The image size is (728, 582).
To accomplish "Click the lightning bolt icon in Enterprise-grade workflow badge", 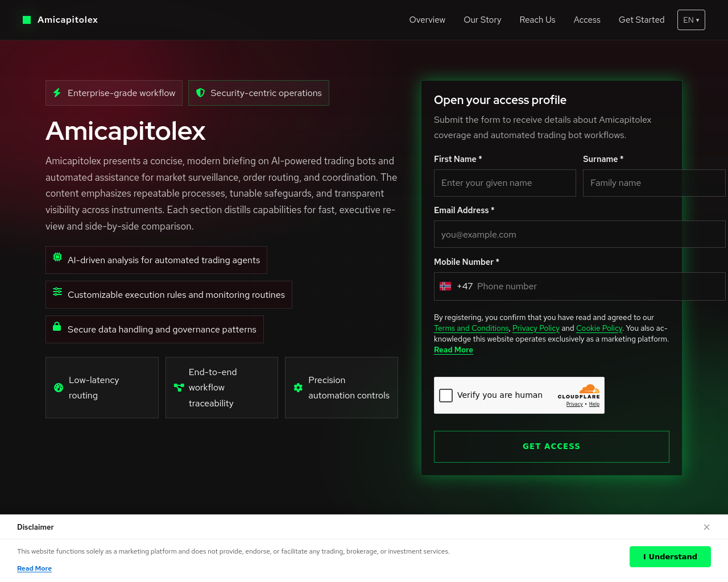I will click(57, 93).
